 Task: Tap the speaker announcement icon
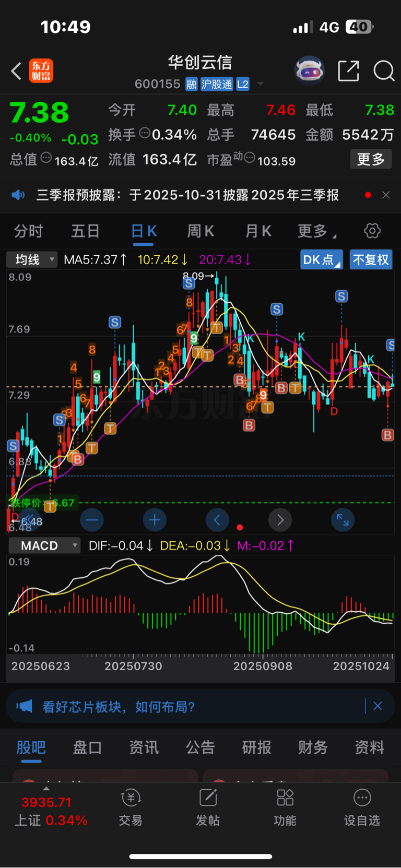point(18,195)
